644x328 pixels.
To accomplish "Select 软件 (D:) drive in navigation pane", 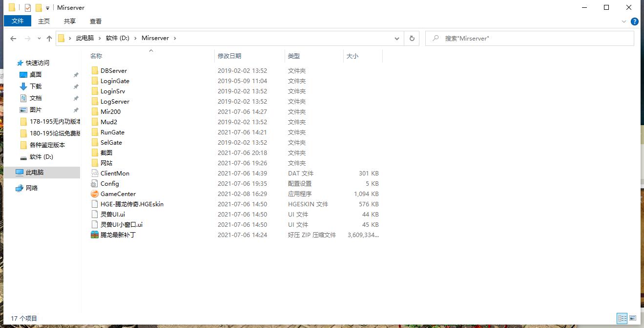I will pyautogui.click(x=41, y=157).
